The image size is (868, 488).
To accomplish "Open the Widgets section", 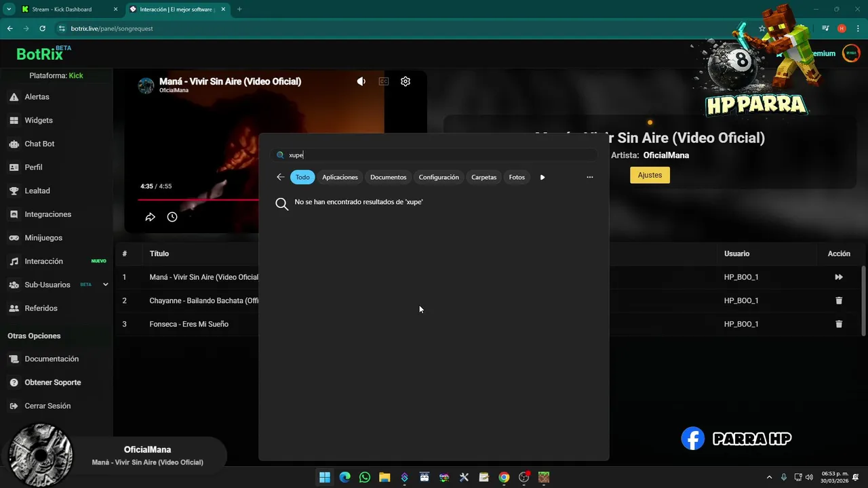I will (38, 121).
